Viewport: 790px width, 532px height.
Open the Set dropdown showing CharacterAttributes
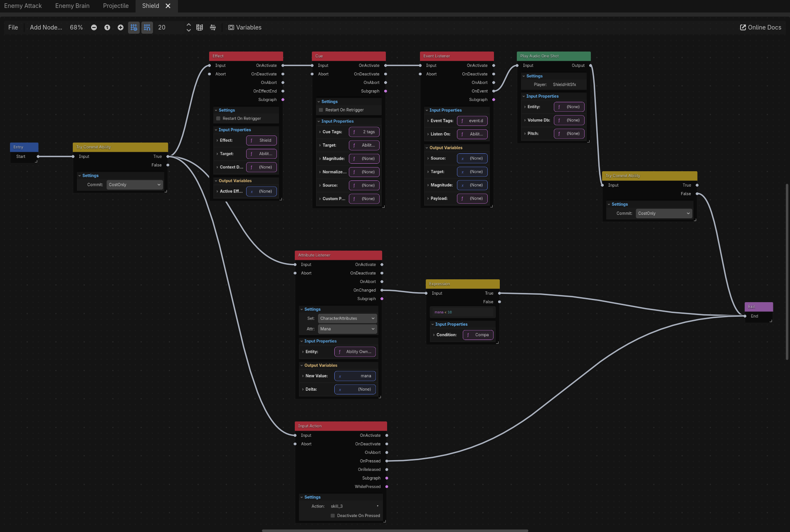tap(348, 318)
